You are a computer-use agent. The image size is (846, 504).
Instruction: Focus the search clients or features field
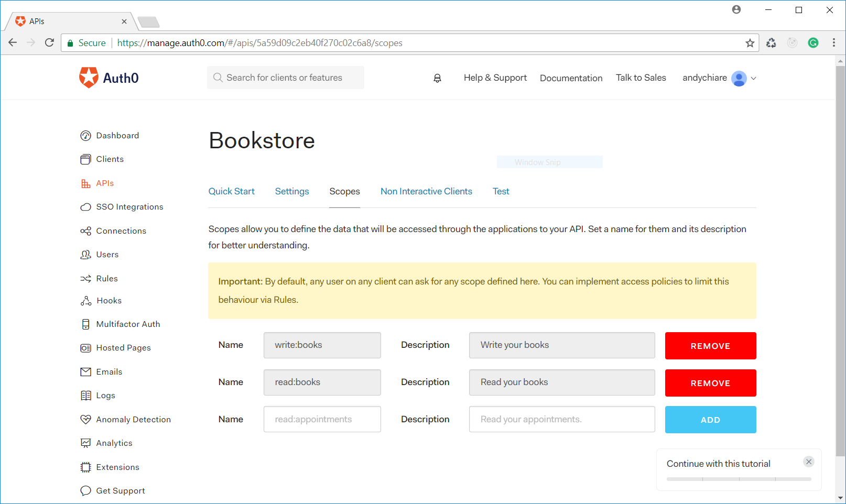point(286,78)
